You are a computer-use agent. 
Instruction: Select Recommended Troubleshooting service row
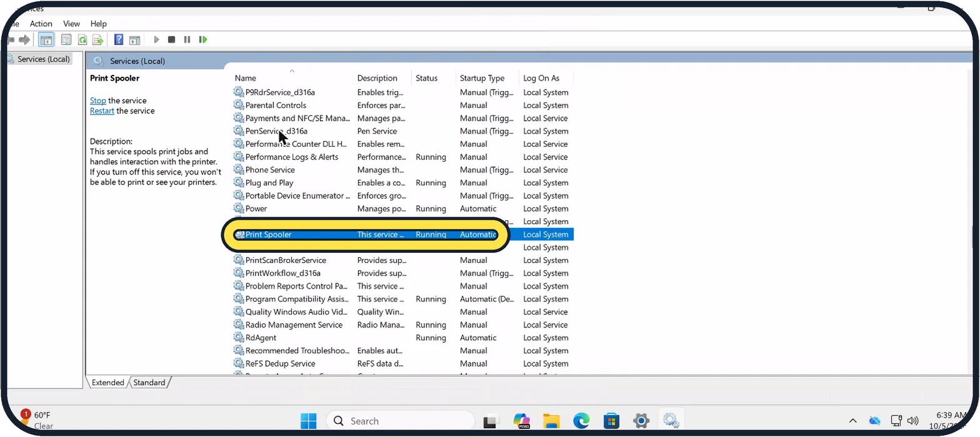point(402,351)
